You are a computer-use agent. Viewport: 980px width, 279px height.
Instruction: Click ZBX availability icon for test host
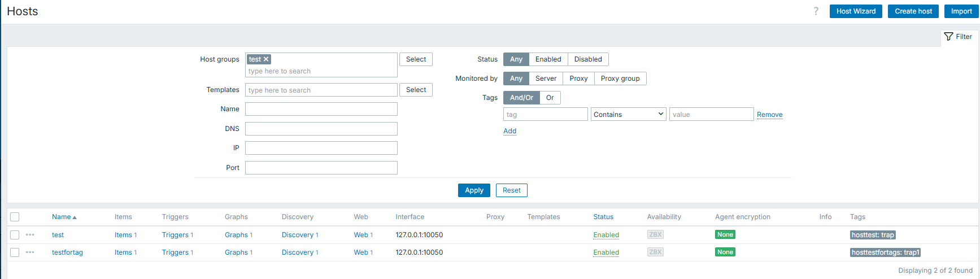tap(655, 235)
